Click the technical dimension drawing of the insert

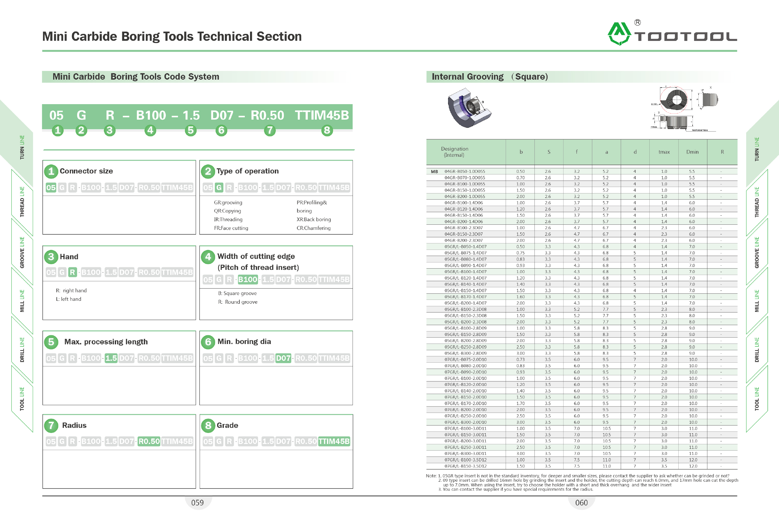click(684, 109)
